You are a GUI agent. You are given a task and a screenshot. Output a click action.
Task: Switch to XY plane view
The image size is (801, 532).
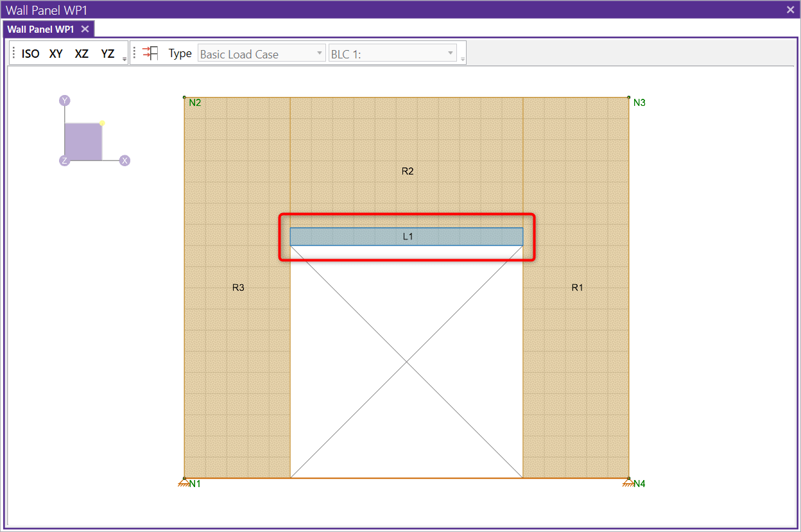[x=56, y=54]
